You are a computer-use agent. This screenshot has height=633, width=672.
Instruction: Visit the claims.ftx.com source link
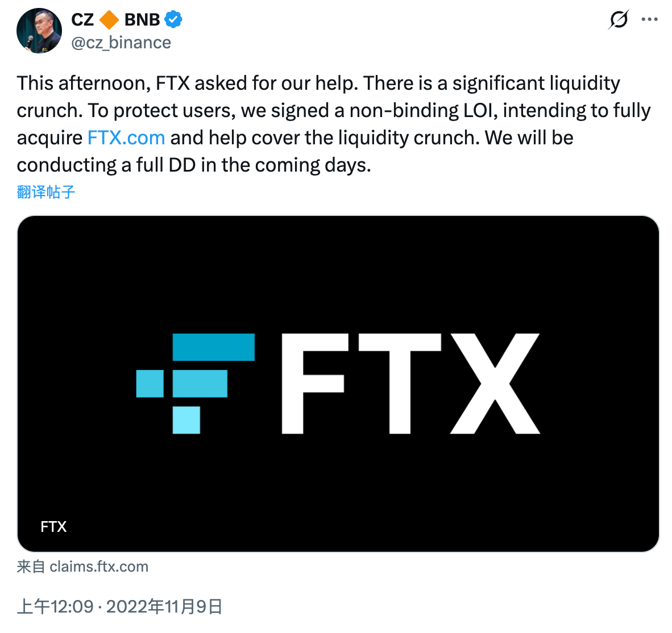(99, 566)
